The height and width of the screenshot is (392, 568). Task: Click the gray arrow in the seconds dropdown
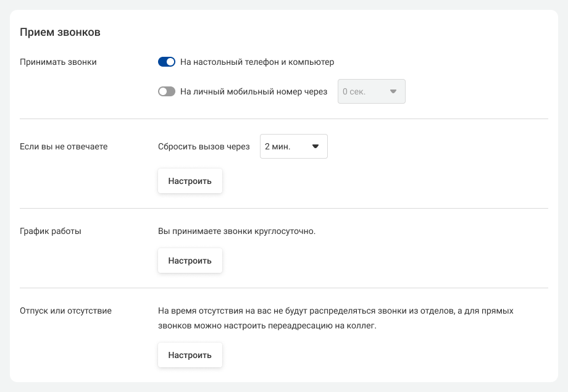coord(393,92)
